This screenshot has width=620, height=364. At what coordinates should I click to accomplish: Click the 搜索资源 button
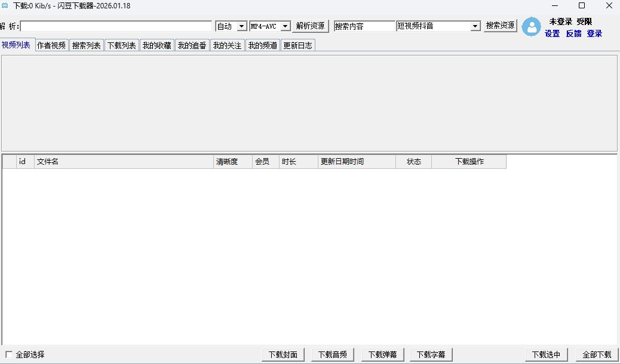[x=500, y=26]
